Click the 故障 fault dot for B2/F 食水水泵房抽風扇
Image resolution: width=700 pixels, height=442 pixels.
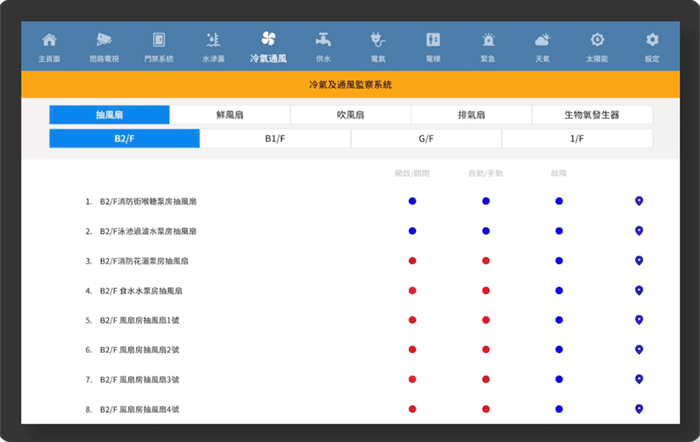(559, 291)
